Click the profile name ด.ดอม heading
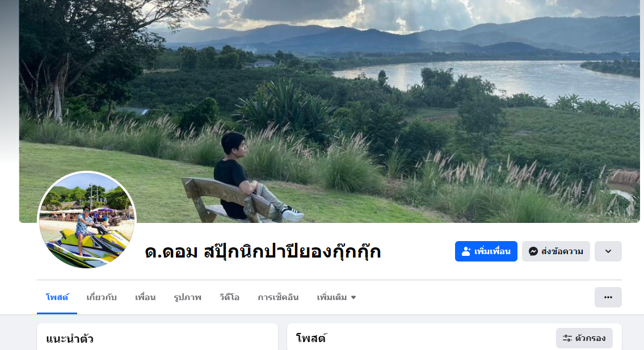 [263, 251]
